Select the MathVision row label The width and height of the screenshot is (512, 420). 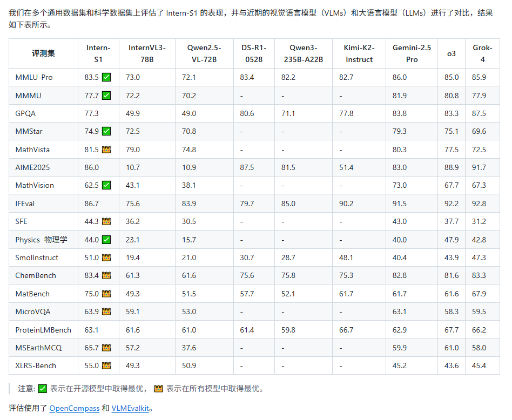(35, 185)
